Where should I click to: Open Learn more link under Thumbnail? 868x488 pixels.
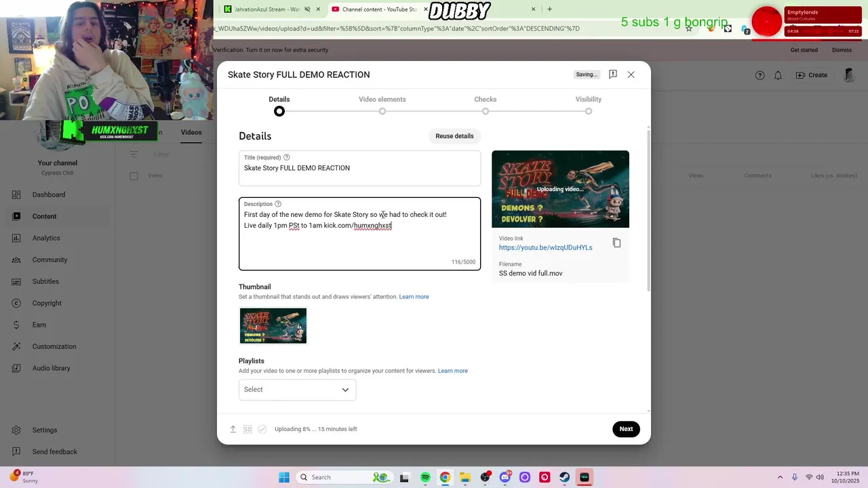coord(414,297)
